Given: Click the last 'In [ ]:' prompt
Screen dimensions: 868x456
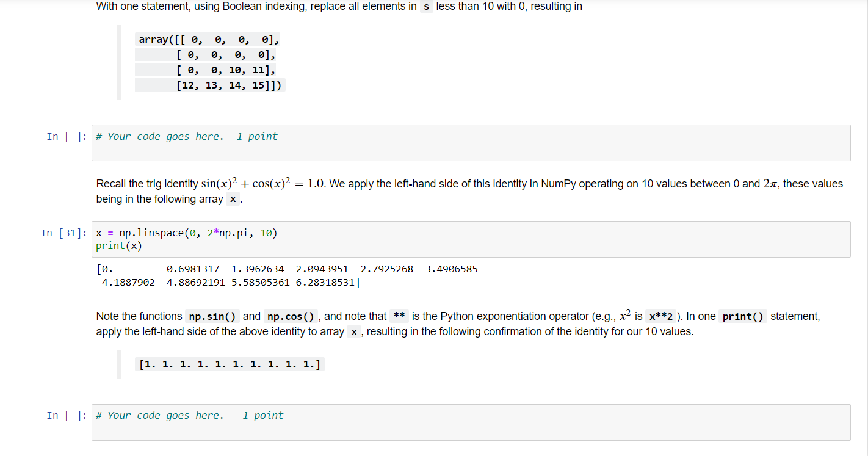Looking at the screenshot, I should (65, 415).
